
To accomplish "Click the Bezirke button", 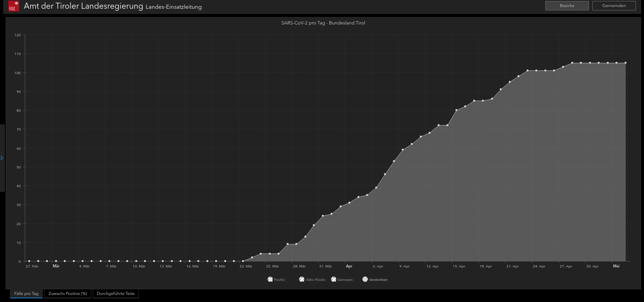I will [567, 6].
